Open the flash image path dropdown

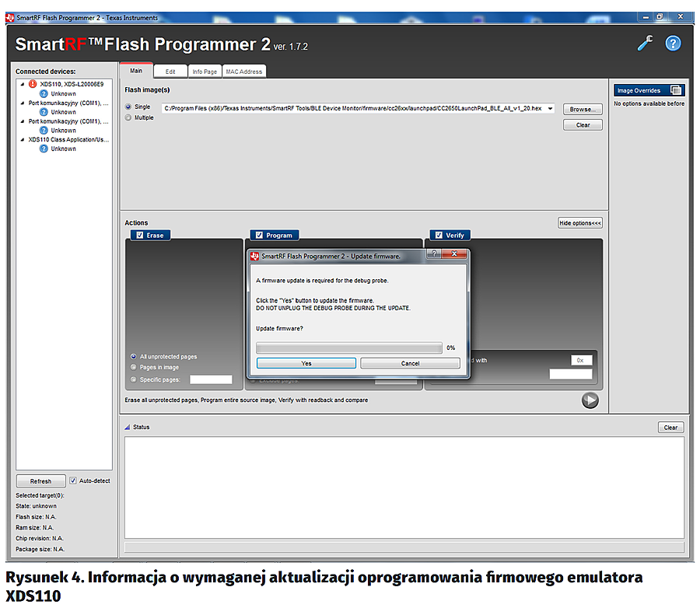point(551,108)
